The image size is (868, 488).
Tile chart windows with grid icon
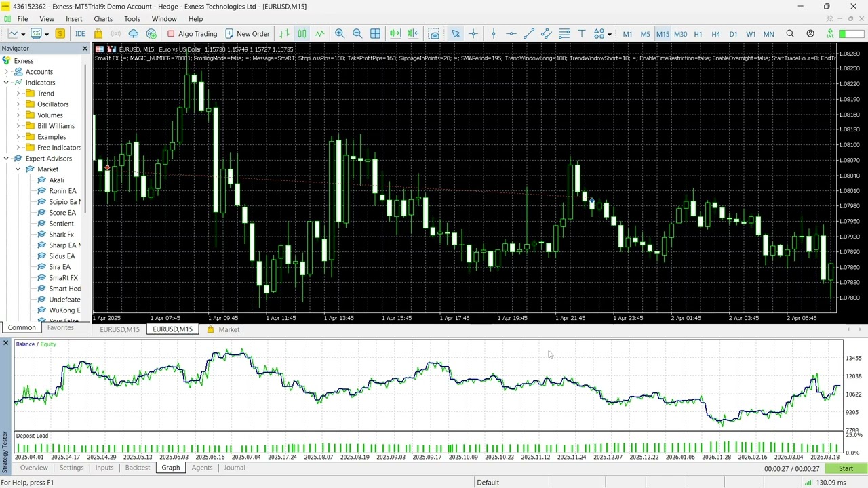point(375,34)
